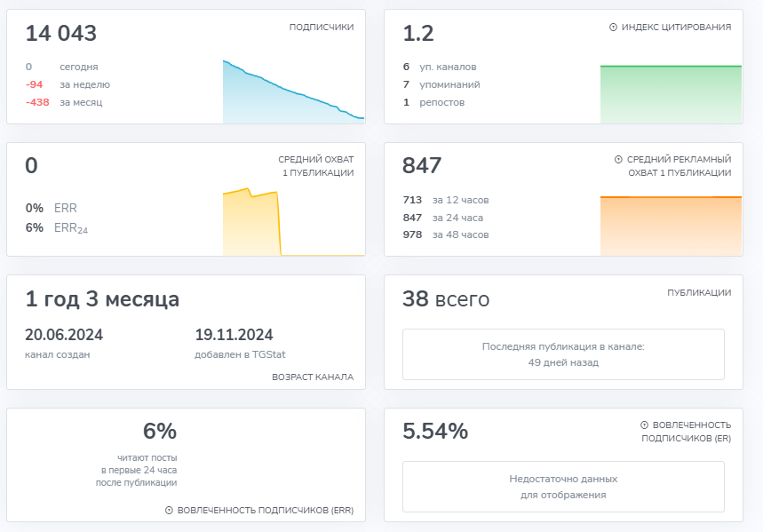Open the ПУБЛИКАЦИИ card heading
The width and height of the screenshot is (763, 532).
tap(699, 292)
